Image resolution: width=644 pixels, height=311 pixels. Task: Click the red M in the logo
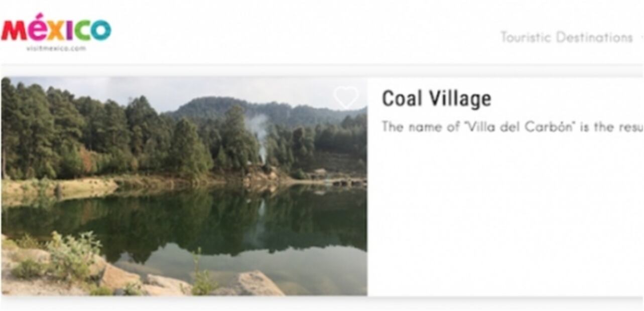coord(14,31)
